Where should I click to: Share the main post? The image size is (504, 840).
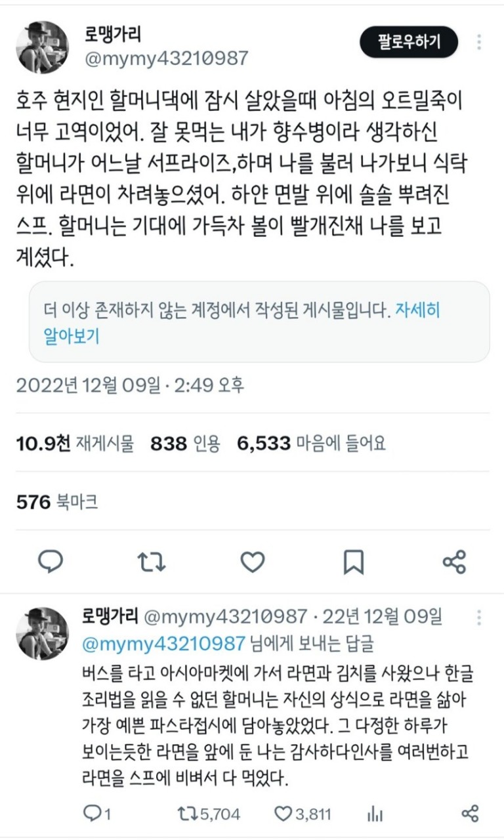click(x=454, y=562)
